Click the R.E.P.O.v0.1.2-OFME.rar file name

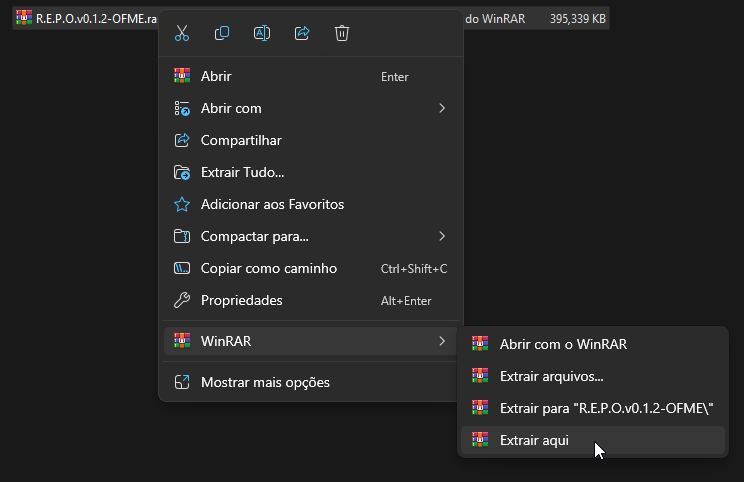click(x=96, y=19)
